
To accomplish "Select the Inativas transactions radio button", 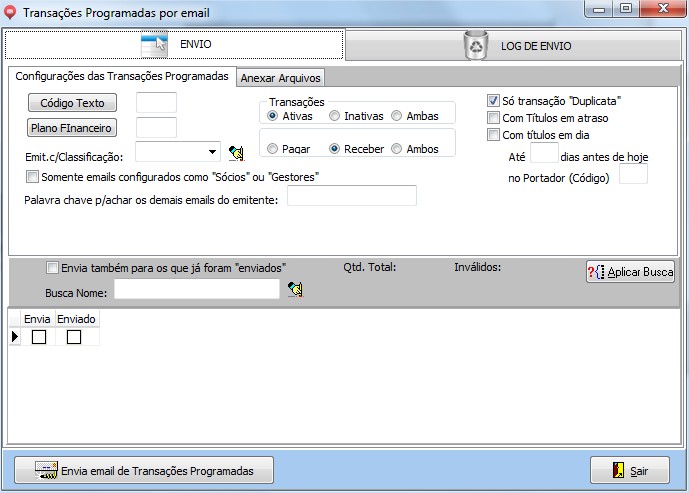I will pyautogui.click(x=335, y=116).
